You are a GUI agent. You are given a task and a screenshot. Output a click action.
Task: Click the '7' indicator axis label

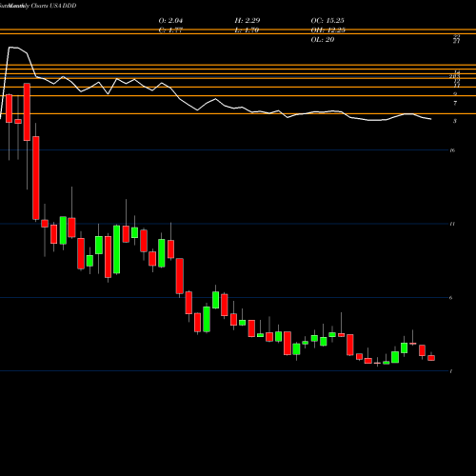coord(455,103)
